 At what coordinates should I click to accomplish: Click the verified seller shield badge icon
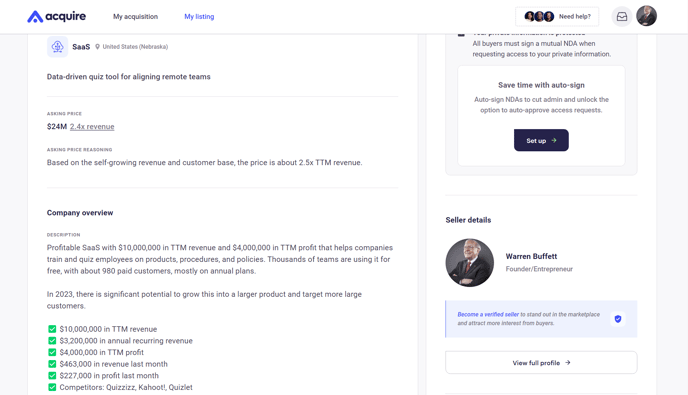pyautogui.click(x=618, y=319)
